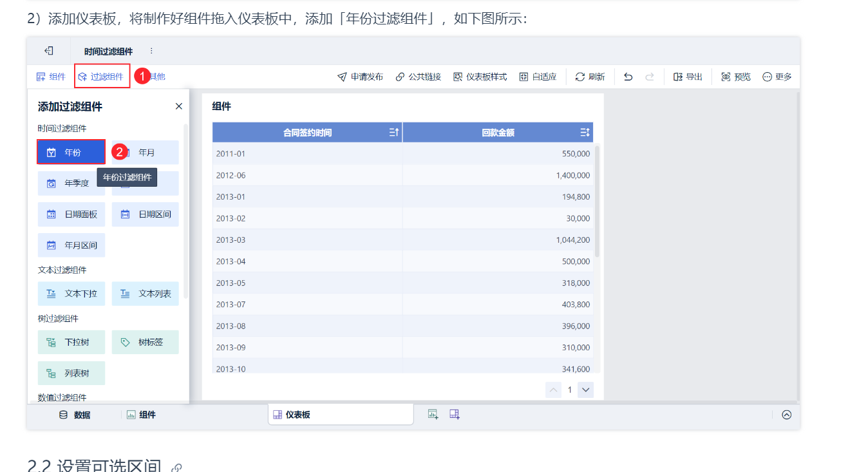Open the 过滤组件 filter component menu
The height and width of the screenshot is (472, 868).
pyautogui.click(x=101, y=77)
